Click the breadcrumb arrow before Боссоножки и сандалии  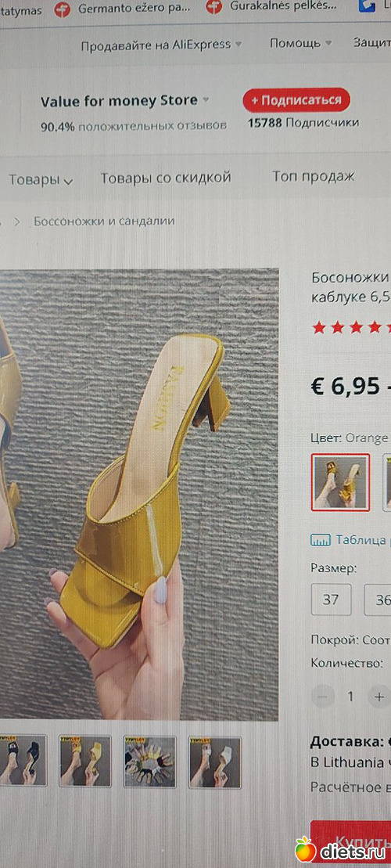click(x=17, y=222)
